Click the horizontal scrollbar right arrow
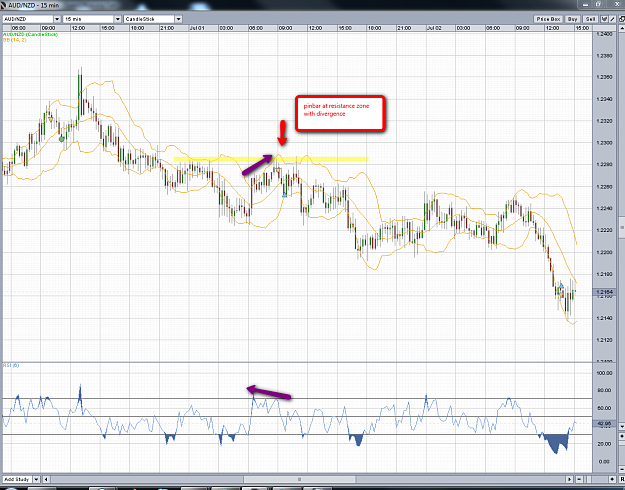625x490 pixels. (570, 479)
